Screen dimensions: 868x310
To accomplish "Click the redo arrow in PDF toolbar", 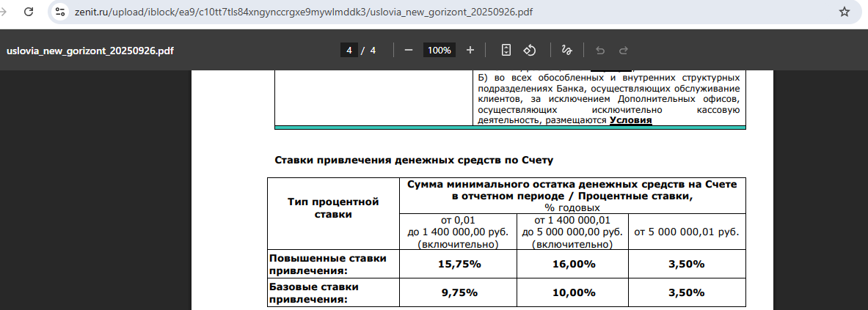I will 624,51.
